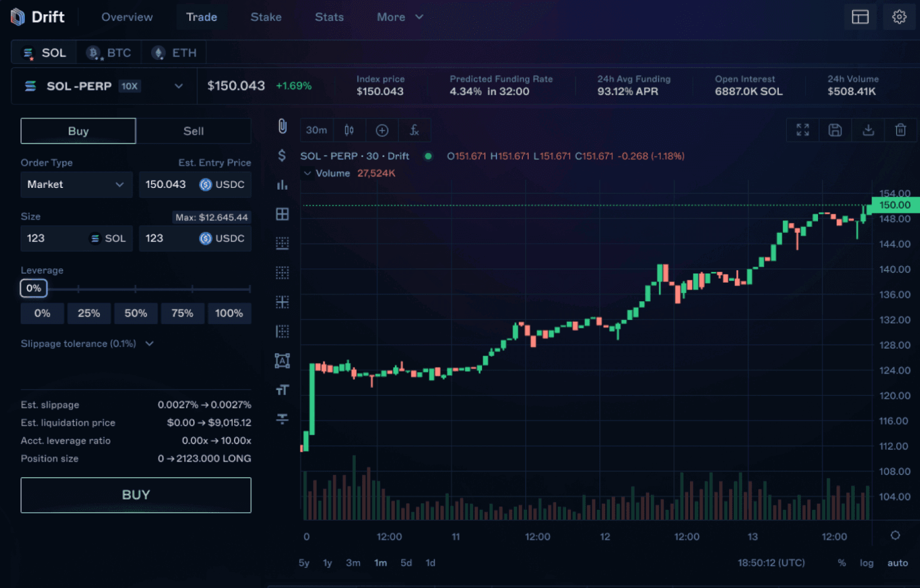The height and width of the screenshot is (588, 920).
Task: Set leverage to 0% button
Action: click(42, 313)
